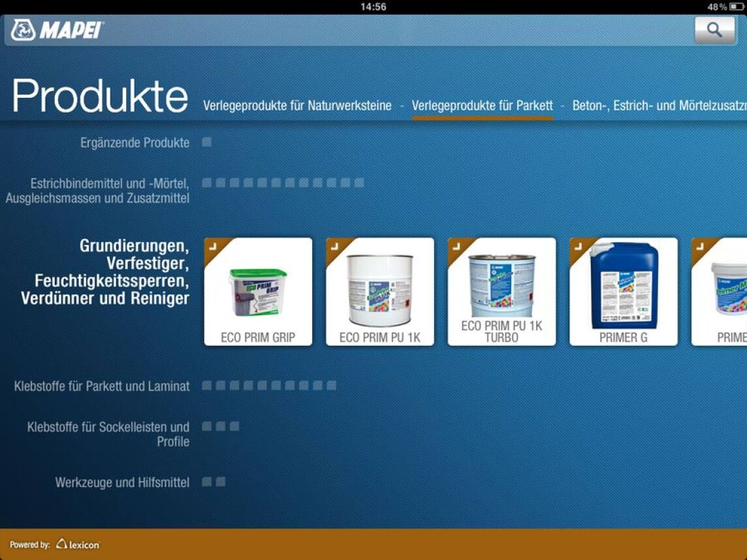The image size is (747, 560).
Task: Expand the Ergänzende Produkte category
Action: point(135,142)
